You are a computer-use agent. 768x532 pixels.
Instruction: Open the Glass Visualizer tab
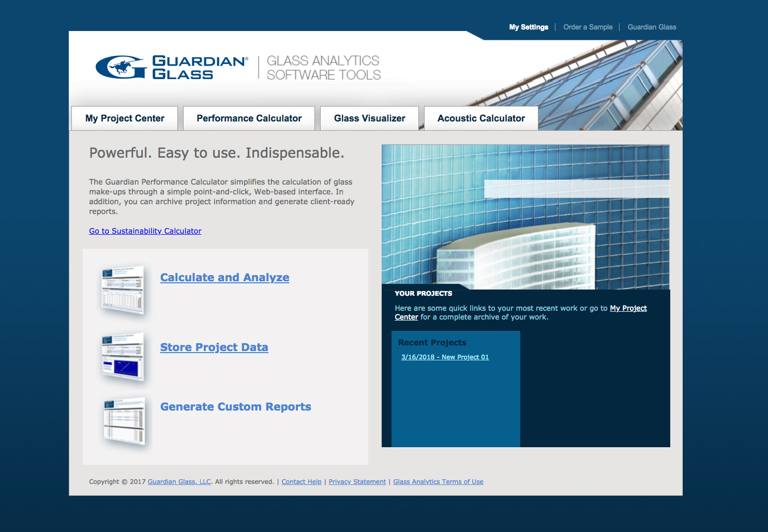(369, 118)
